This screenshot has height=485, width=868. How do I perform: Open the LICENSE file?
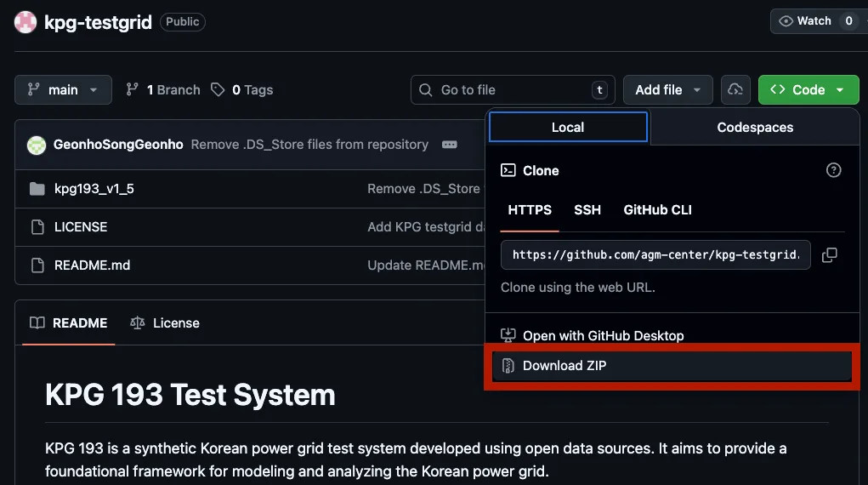pyautogui.click(x=81, y=226)
